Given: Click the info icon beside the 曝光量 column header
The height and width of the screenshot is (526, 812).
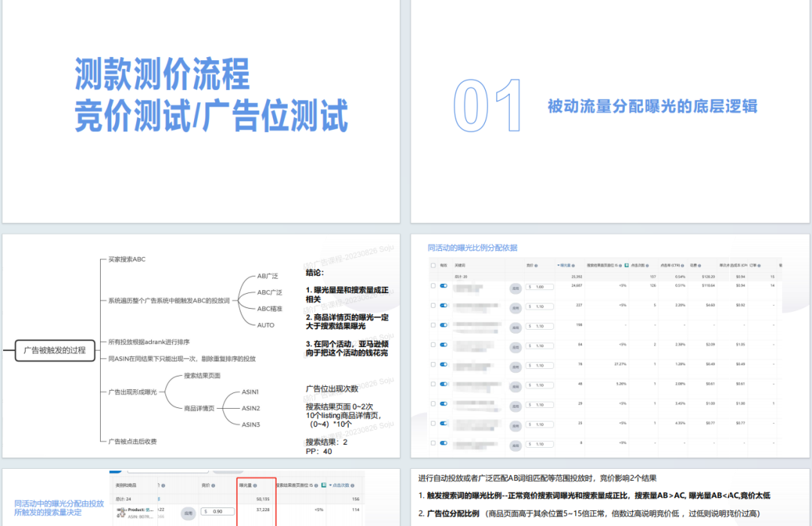Looking at the screenshot, I should point(574,265).
